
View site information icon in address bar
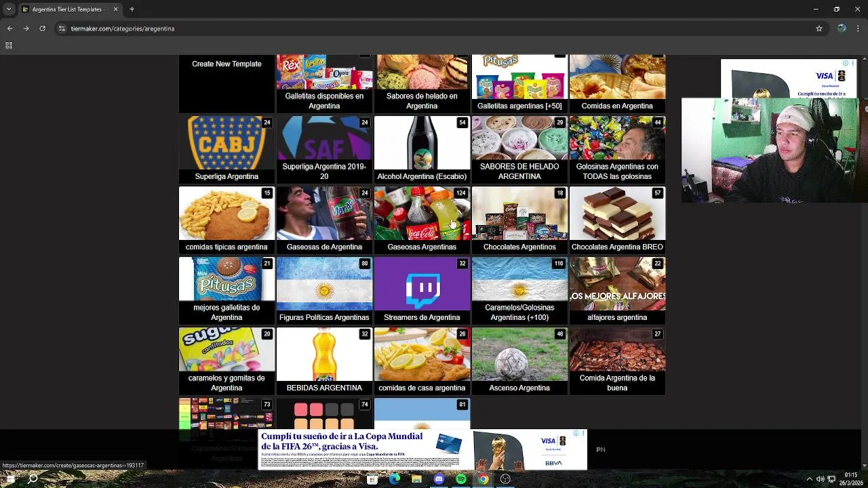[62, 28]
